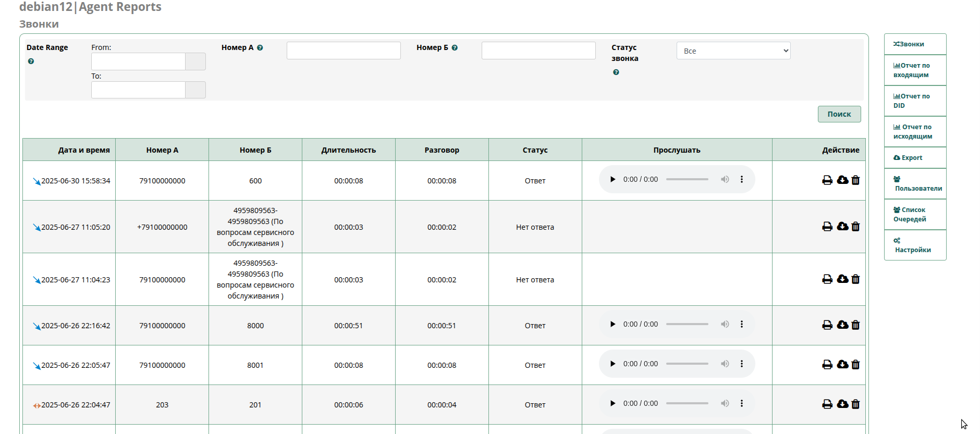The image size is (980, 434).
Task: Open the Настройки settings item
Action: (915, 245)
